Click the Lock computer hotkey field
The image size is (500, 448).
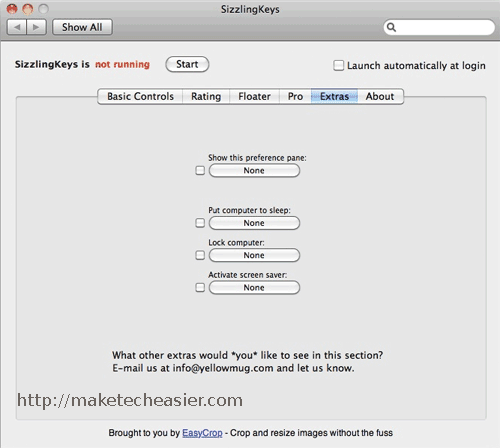(x=254, y=255)
